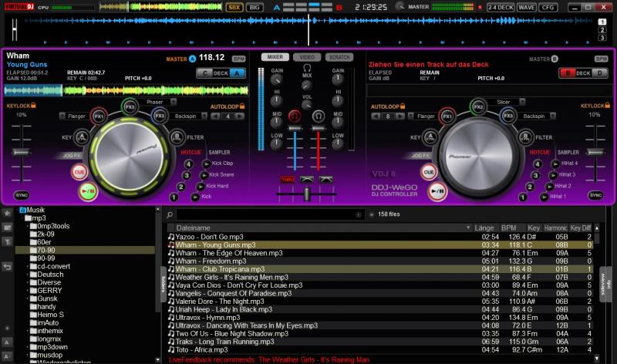617x364 pixels.
Task: Play the Kick Snare sample
Action: (x=204, y=175)
